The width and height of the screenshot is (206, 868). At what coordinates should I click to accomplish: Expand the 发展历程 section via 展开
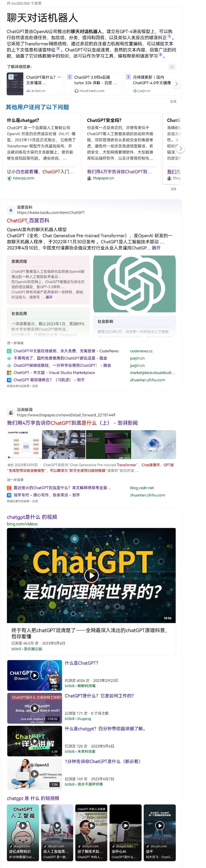pos(49,297)
